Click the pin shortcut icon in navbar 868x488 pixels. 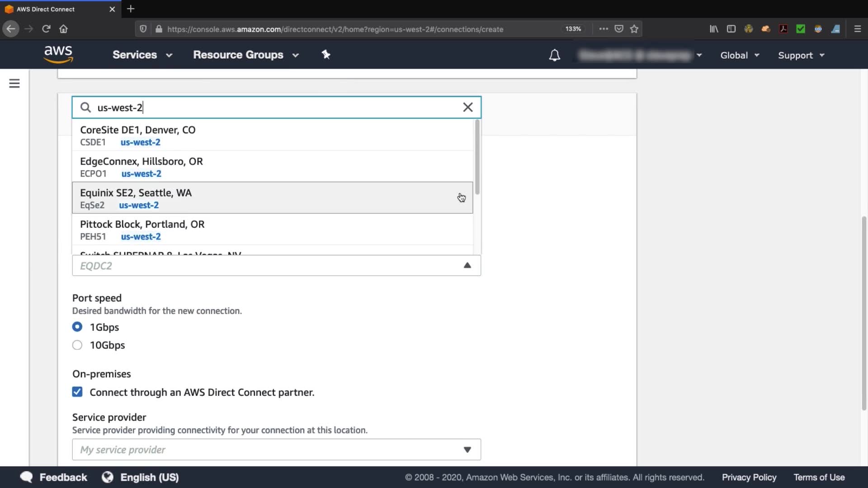[x=326, y=55]
